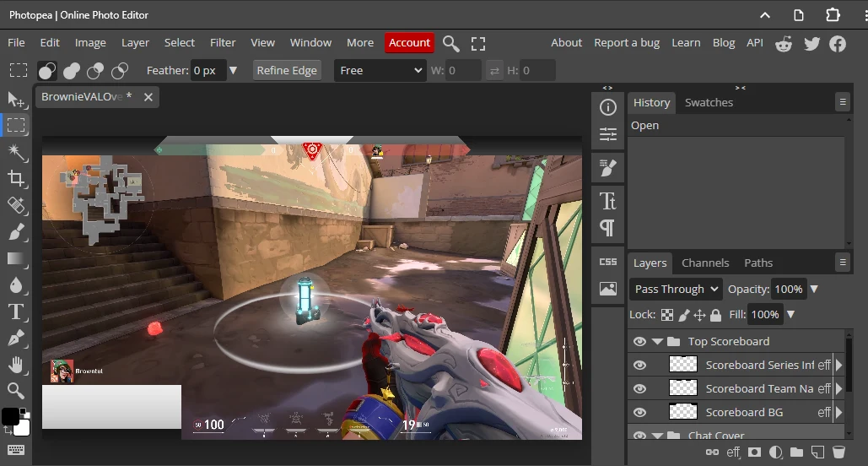868x466 pixels.
Task: Toggle lock all padlock
Action: click(x=716, y=315)
